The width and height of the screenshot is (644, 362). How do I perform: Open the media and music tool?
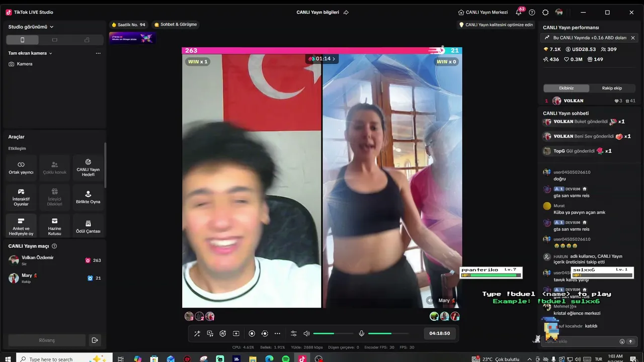tap(210, 333)
